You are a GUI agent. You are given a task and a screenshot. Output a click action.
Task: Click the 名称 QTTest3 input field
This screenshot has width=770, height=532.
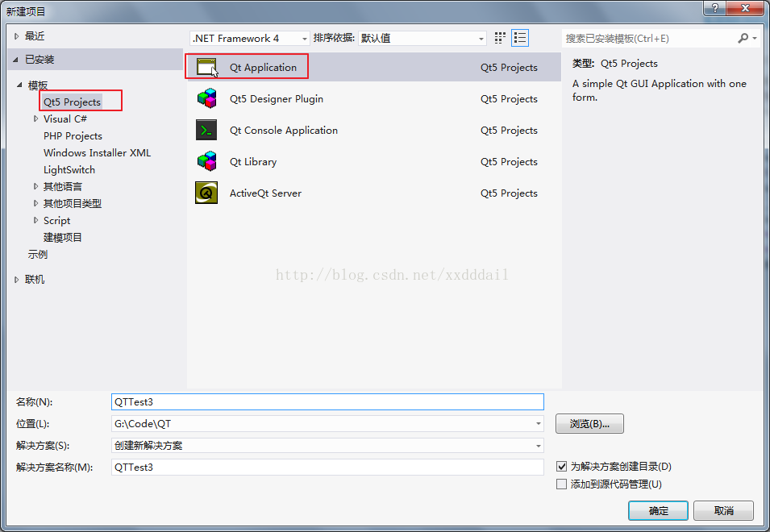point(327,402)
